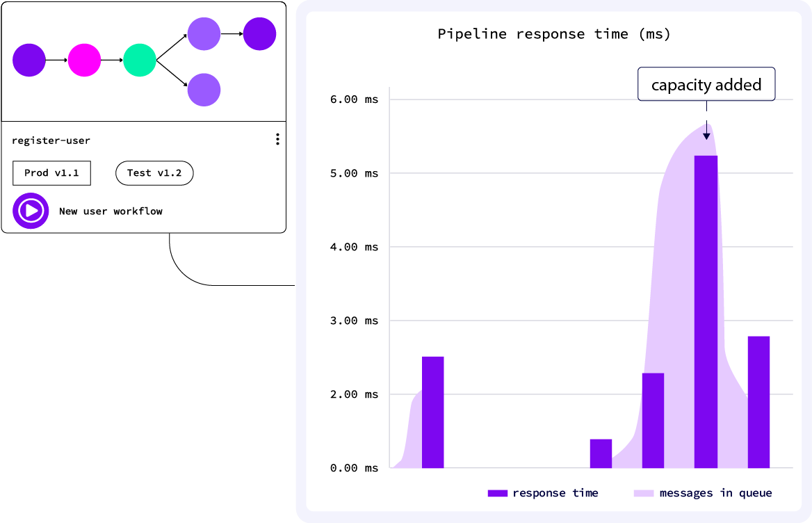Click the upper light purple circle
Screen dimensions: 812x523
point(204,33)
